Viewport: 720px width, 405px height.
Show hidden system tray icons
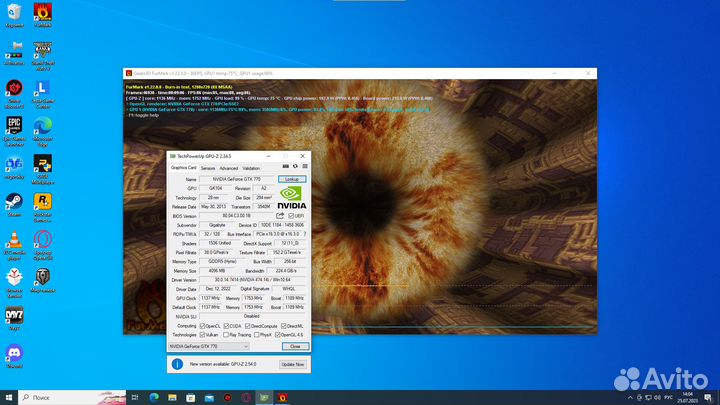630,397
